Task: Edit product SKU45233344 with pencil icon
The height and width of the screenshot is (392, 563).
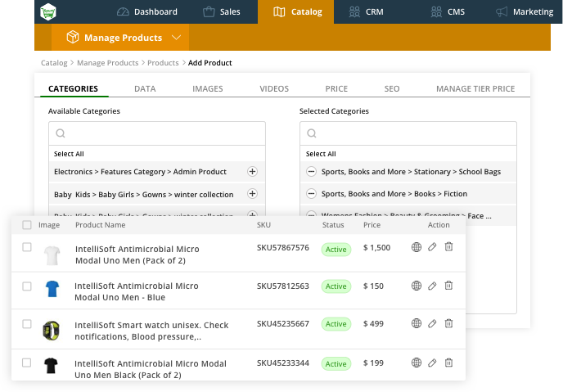Action: [x=432, y=363]
